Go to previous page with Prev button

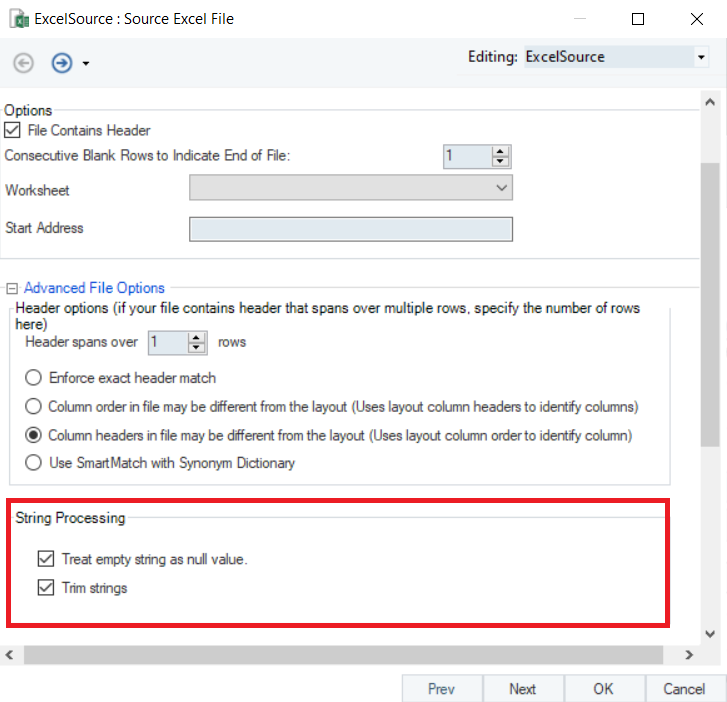pos(441,689)
